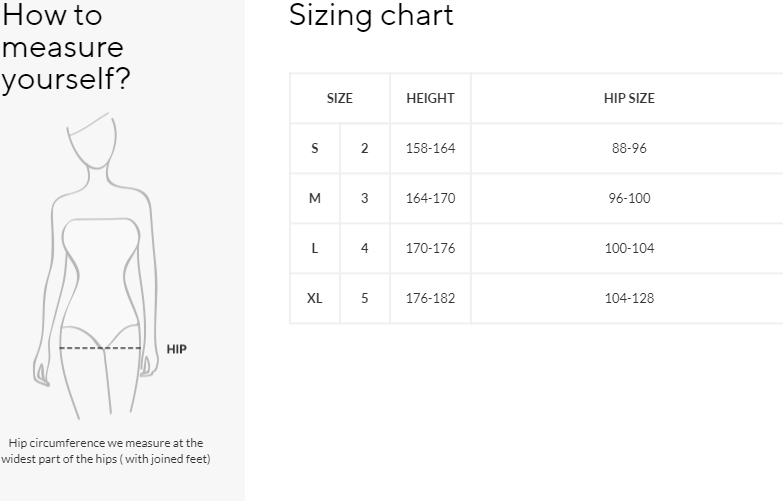Click the hip circumference instruction text

click(x=106, y=451)
